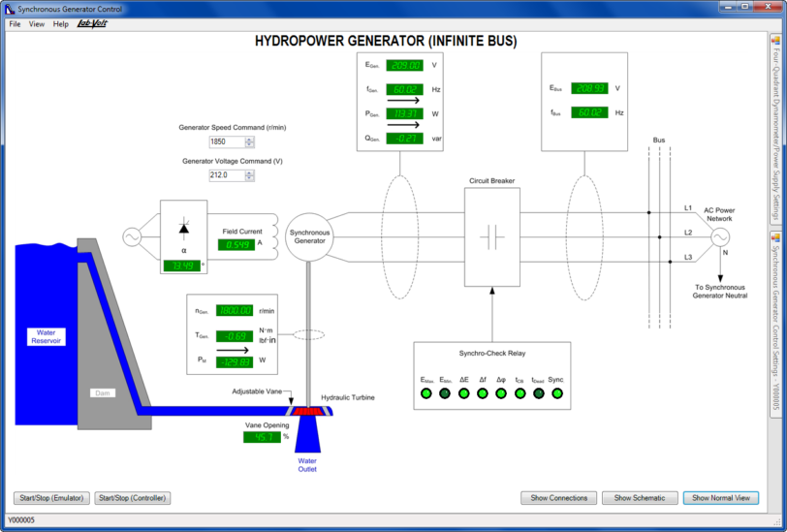Open the View menu
787x532 pixels.
click(37, 24)
